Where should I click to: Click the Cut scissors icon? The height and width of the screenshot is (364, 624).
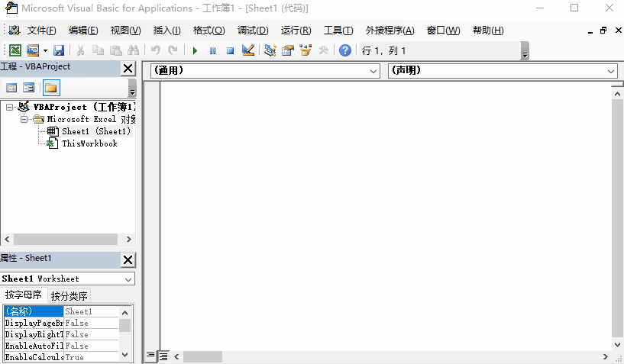point(80,50)
